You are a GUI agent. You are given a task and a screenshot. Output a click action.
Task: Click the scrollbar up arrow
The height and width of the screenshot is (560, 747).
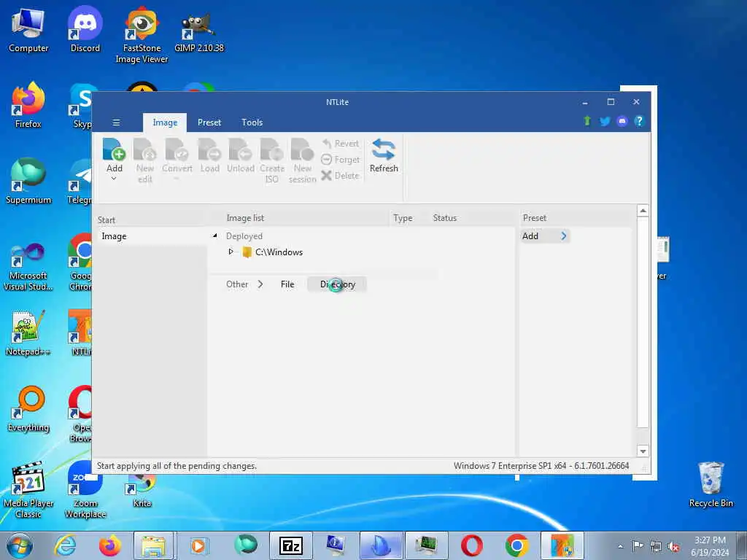click(x=643, y=211)
